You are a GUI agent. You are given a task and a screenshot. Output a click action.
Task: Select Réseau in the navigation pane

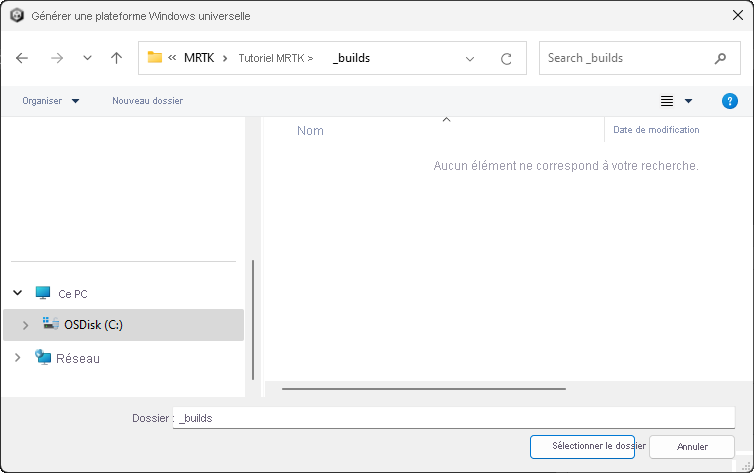click(x=77, y=359)
